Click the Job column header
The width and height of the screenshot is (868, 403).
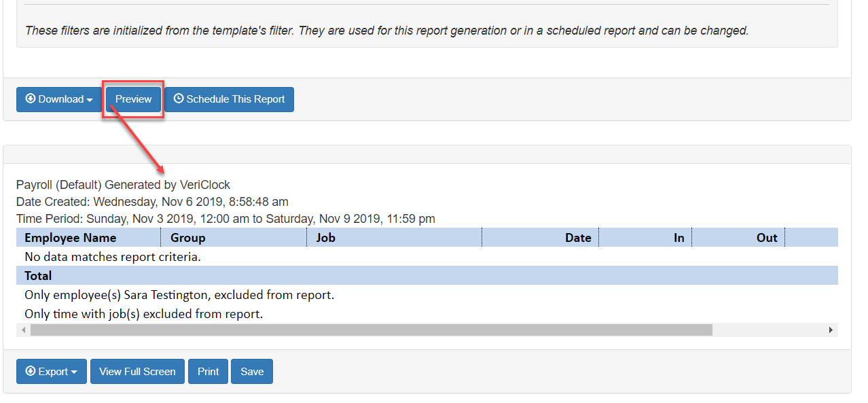(x=326, y=238)
